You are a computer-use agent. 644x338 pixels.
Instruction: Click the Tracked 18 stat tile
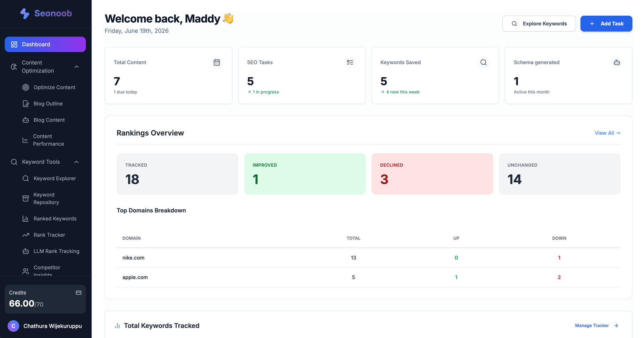click(177, 174)
